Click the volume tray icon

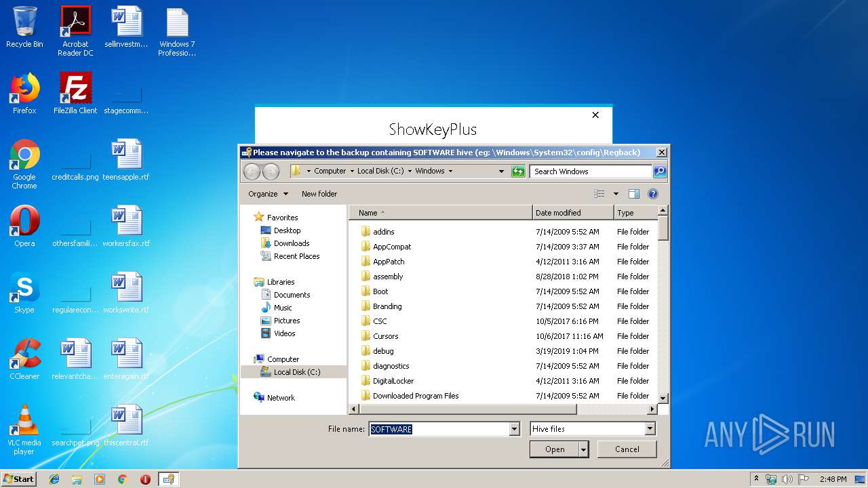pos(787,479)
